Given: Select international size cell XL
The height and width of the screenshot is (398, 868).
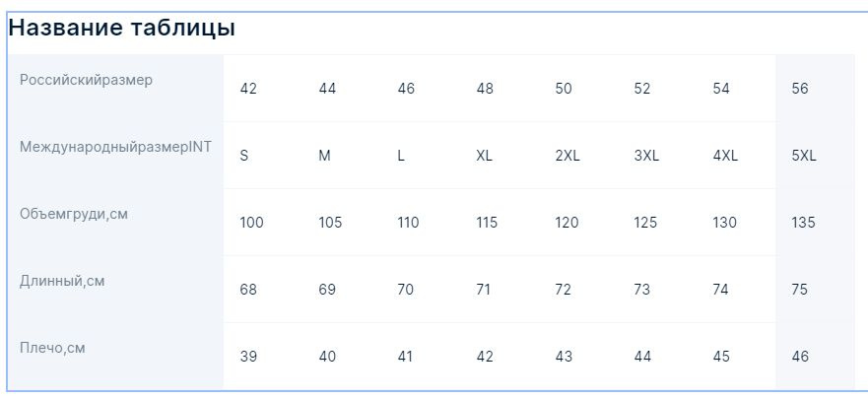Looking at the screenshot, I should [485, 156].
